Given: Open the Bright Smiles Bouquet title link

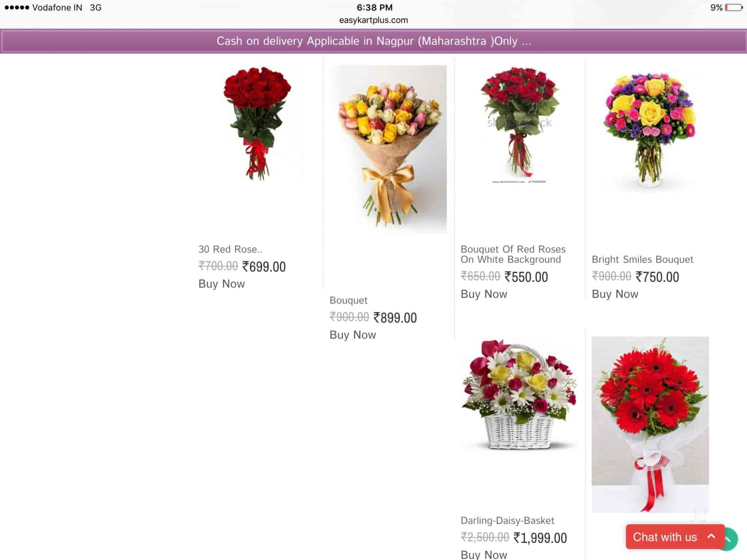Looking at the screenshot, I should click(x=642, y=259).
